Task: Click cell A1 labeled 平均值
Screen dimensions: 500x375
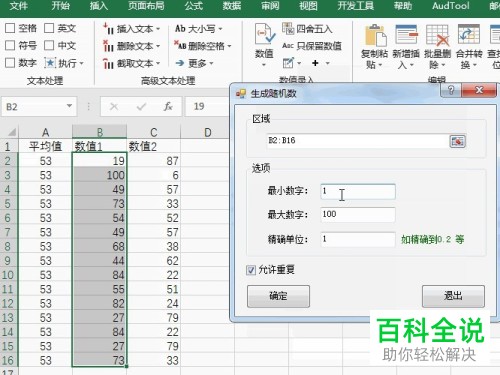Action: click(x=46, y=146)
